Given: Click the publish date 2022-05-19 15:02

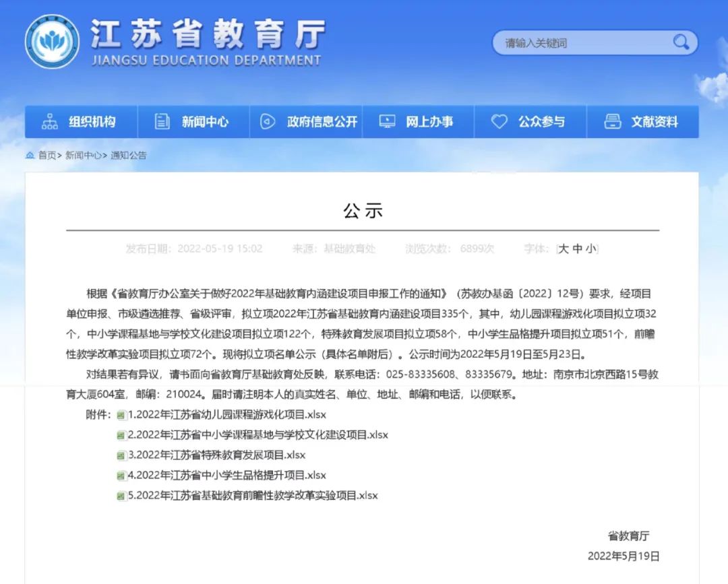Looking at the screenshot, I should click(220, 249).
